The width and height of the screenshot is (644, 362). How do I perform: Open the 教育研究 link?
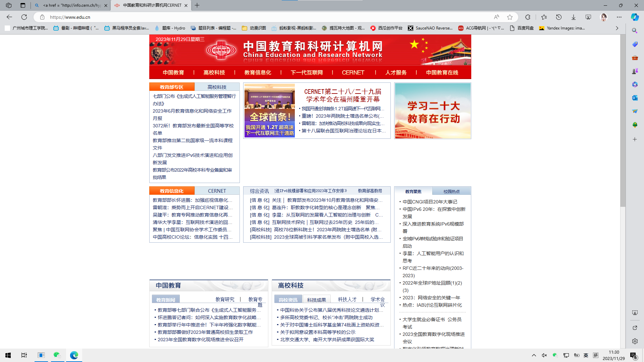pyautogui.click(x=225, y=299)
